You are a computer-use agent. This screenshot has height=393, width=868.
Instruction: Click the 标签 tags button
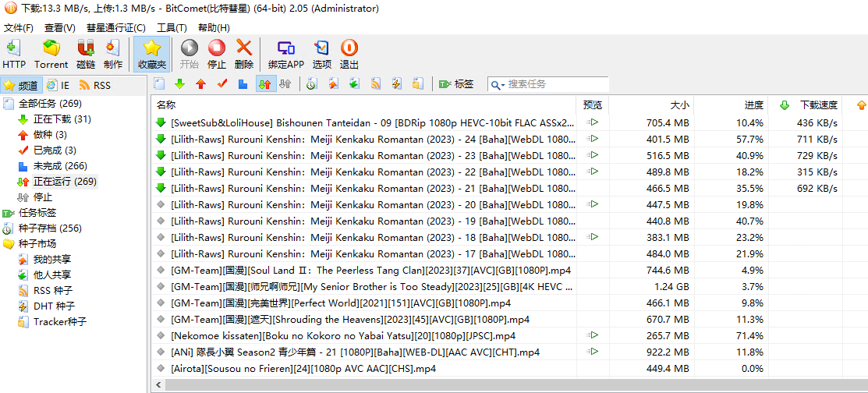tap(457, 84)
